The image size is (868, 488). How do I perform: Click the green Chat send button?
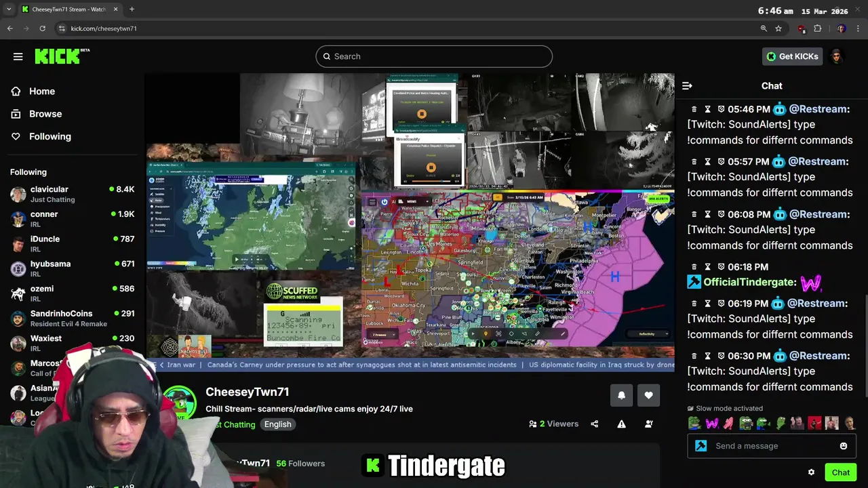click(x=841, y=472)
